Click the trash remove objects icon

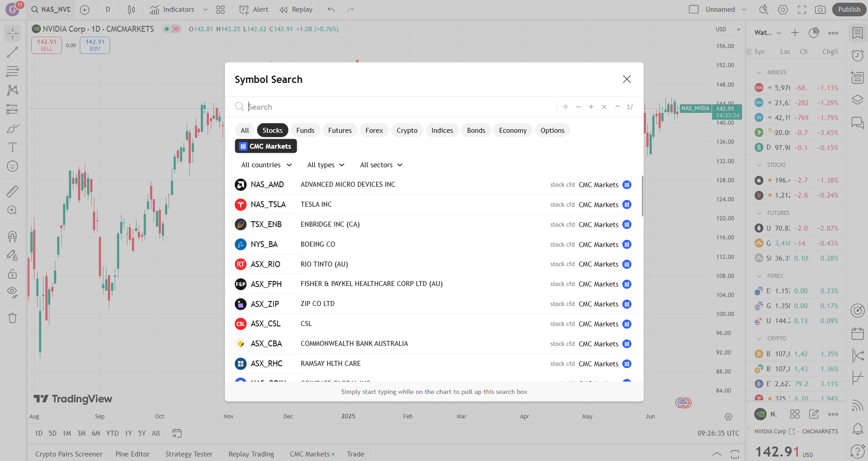(13, 318)
